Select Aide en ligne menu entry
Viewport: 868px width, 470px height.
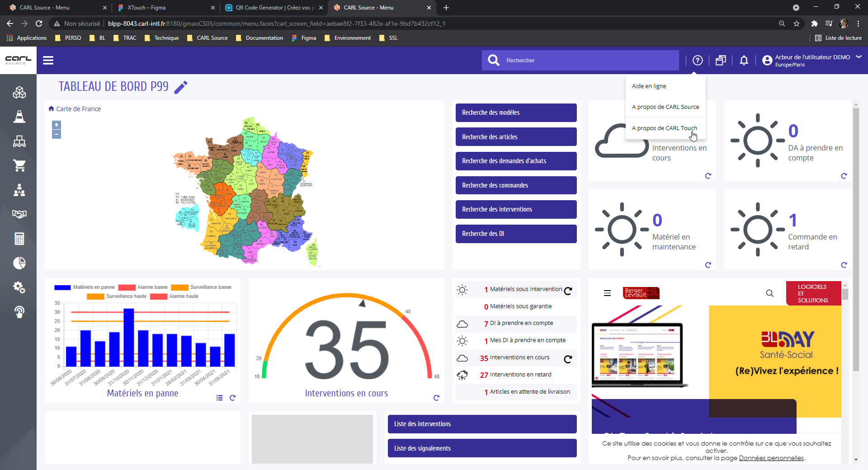point(649,86)
